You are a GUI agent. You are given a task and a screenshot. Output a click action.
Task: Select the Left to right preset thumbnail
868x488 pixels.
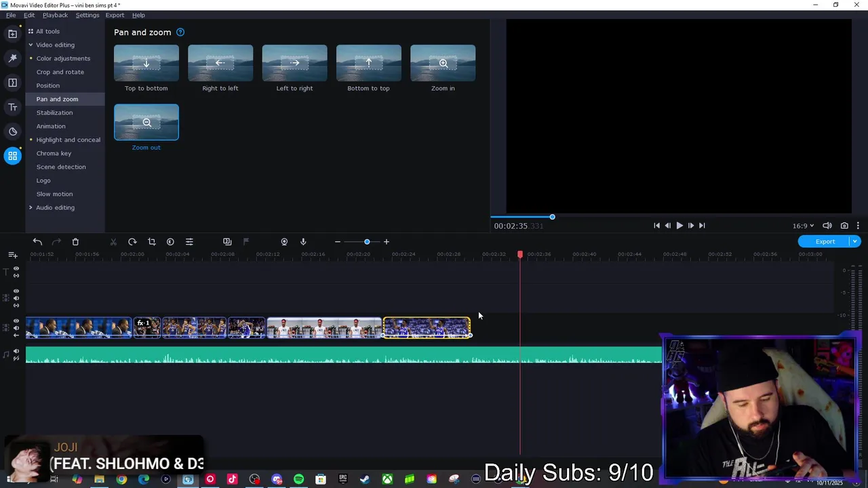point(294,63)
